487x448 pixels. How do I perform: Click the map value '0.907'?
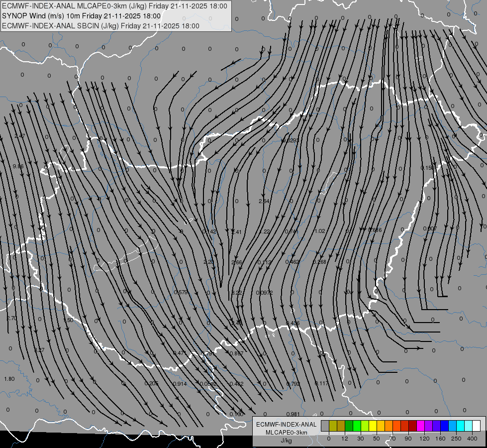click(x=430, y=228)
